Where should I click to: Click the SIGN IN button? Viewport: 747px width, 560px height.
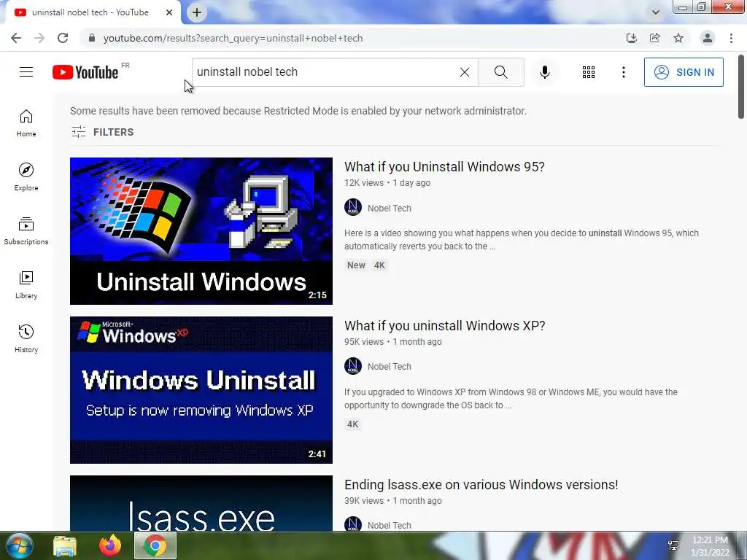point(684,72)
